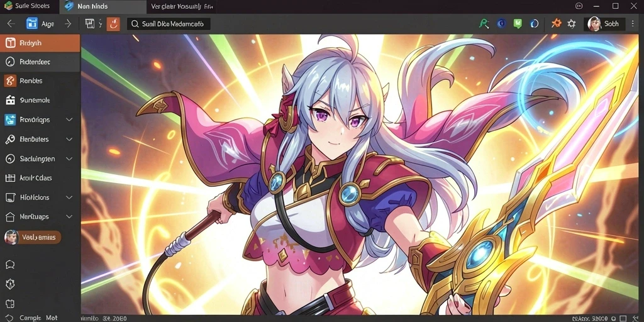This screenshot has width=644, height=322.
Task: Click the Elendaters key sidebar icon
Action: (x=10, y=139)
